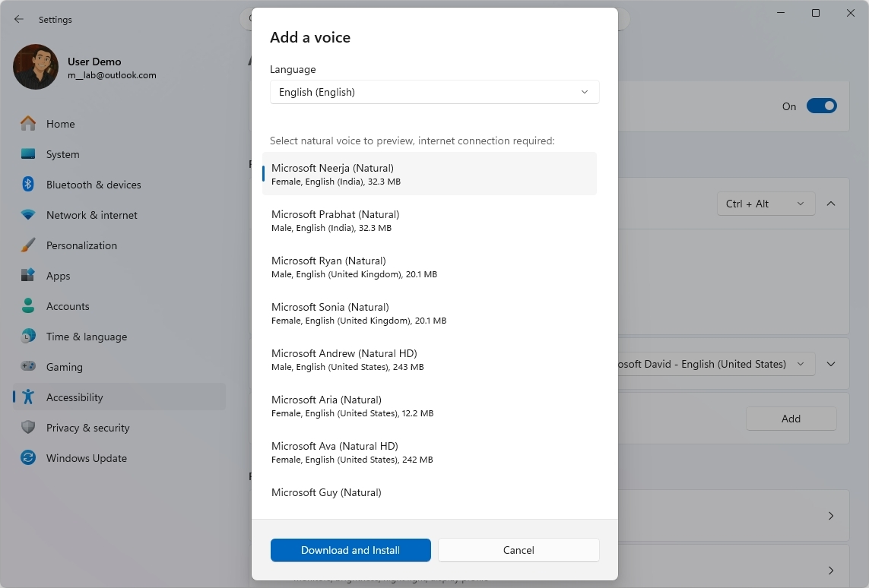Cancel the Add a voice dialog

[518, 550]
